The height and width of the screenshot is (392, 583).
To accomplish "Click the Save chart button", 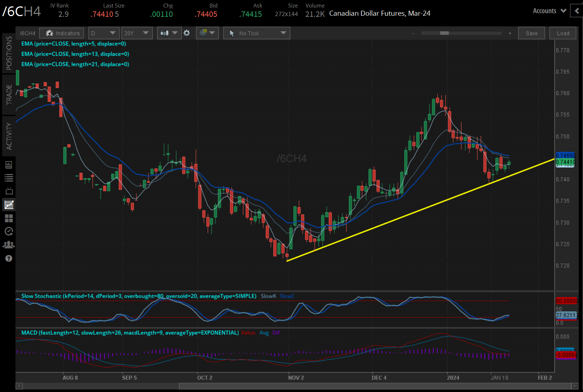I will (x=531, y=33).
